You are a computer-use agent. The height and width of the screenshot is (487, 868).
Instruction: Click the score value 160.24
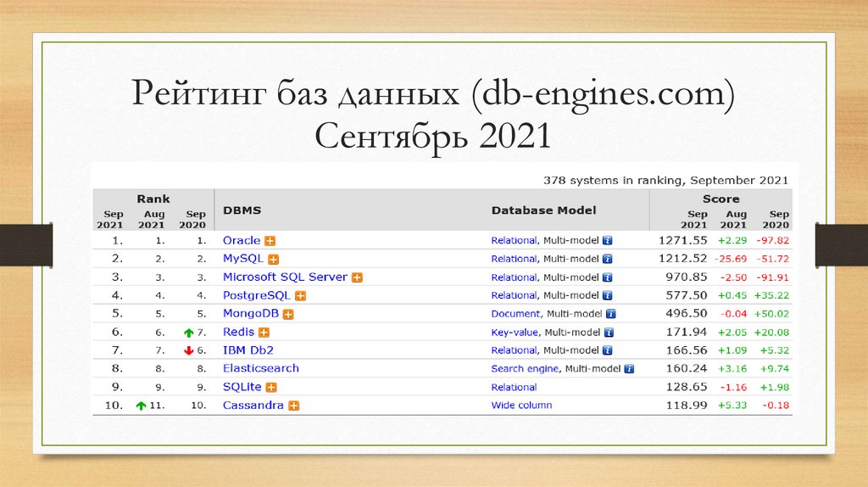click(687, 368)
